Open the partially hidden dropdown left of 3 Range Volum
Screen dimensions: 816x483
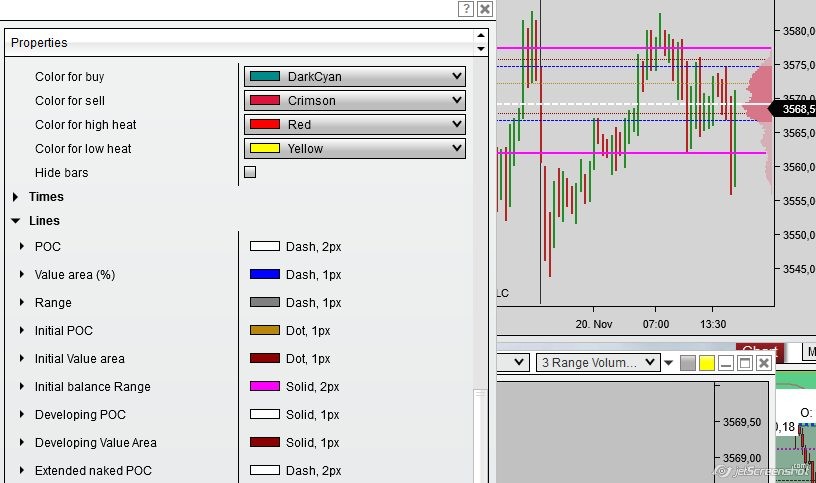513,362
